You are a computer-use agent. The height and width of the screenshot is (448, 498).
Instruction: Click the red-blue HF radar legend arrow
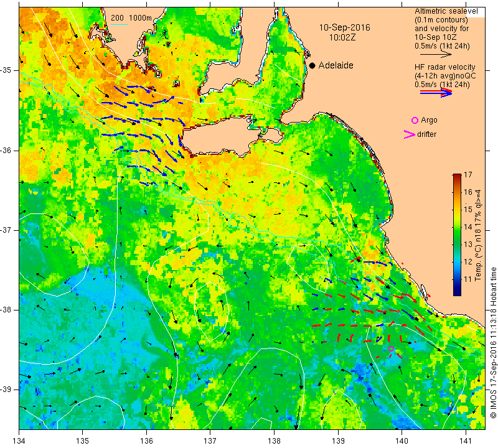tap(436, 93)
